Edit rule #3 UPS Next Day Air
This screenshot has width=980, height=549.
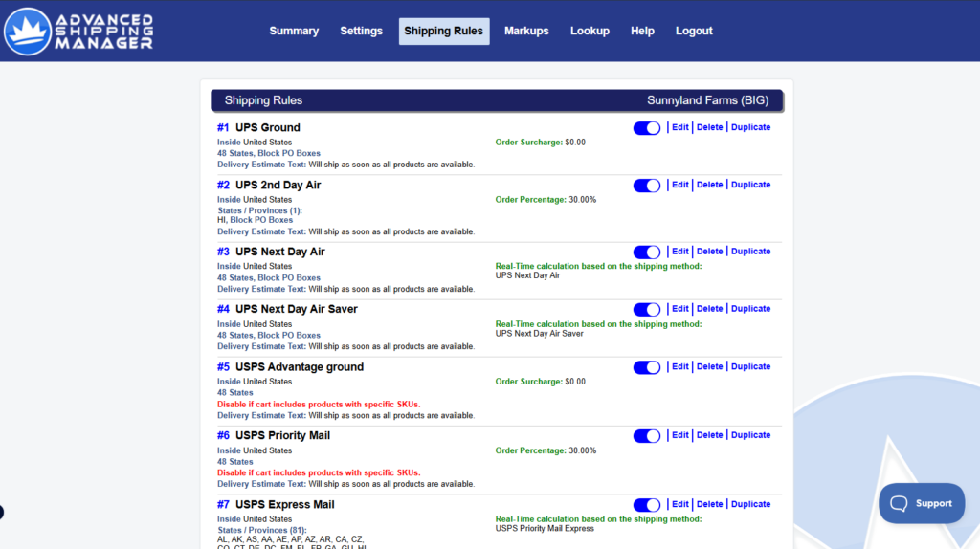(x=680, y=252)
